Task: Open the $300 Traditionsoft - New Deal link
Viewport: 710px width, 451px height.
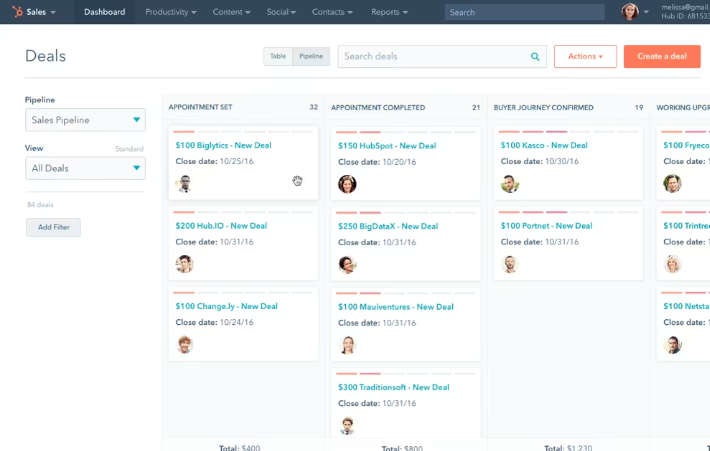Action: (393, 388)
